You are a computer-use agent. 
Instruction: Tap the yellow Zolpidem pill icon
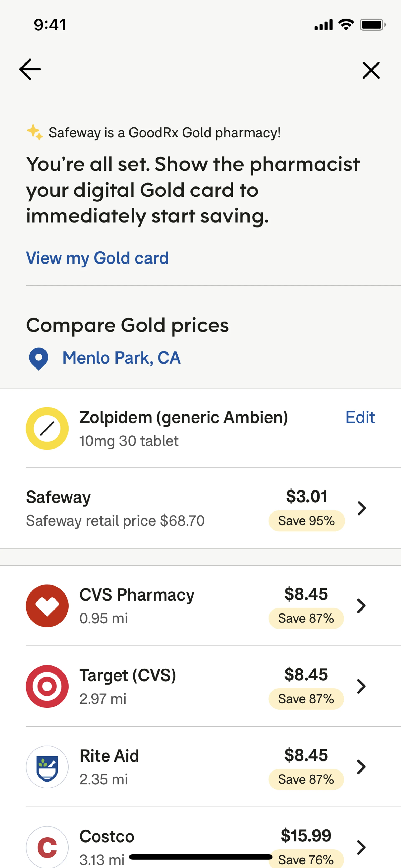pyautogui.click(x=47, y=428)
